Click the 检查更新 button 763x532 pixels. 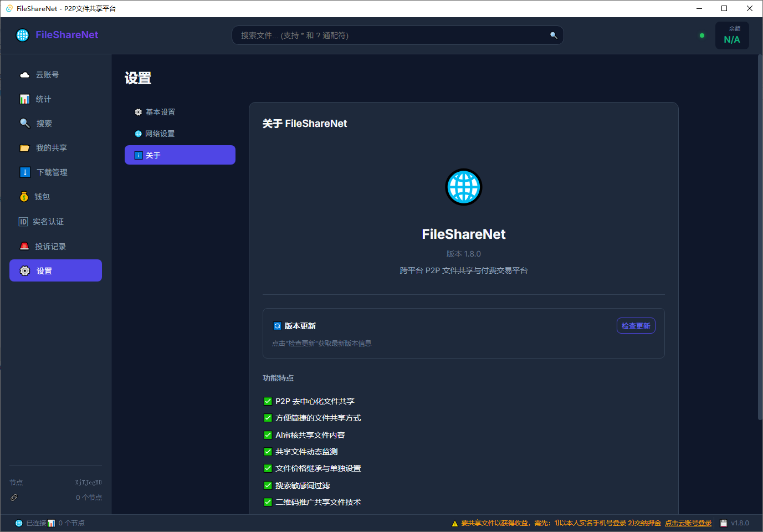point(636,326)
